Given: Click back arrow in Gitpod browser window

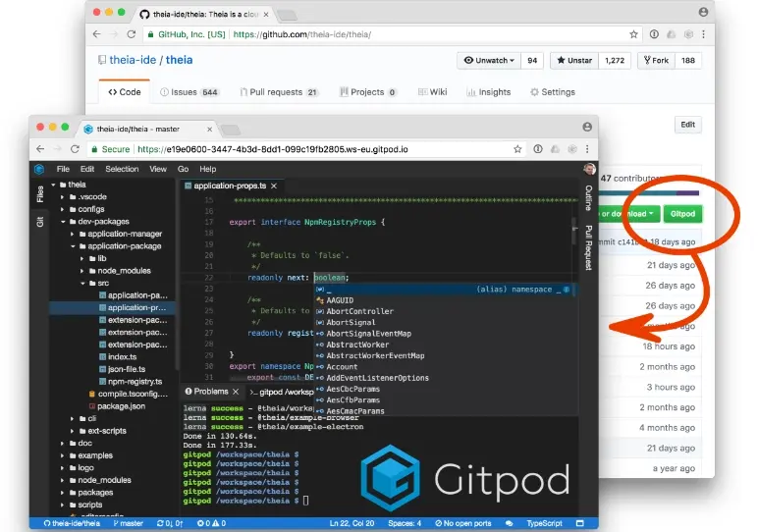Looking at the screenshot, I should (40, 149).
